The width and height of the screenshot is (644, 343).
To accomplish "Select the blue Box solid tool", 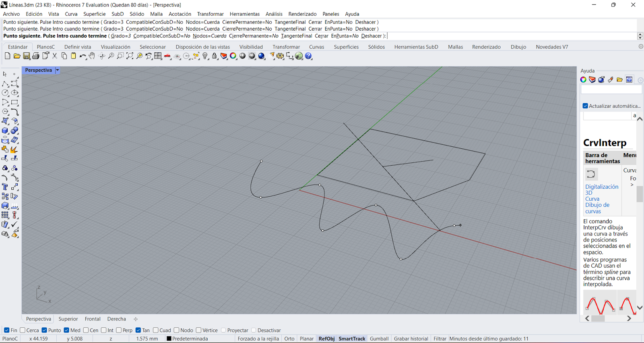I will [5, 131].
